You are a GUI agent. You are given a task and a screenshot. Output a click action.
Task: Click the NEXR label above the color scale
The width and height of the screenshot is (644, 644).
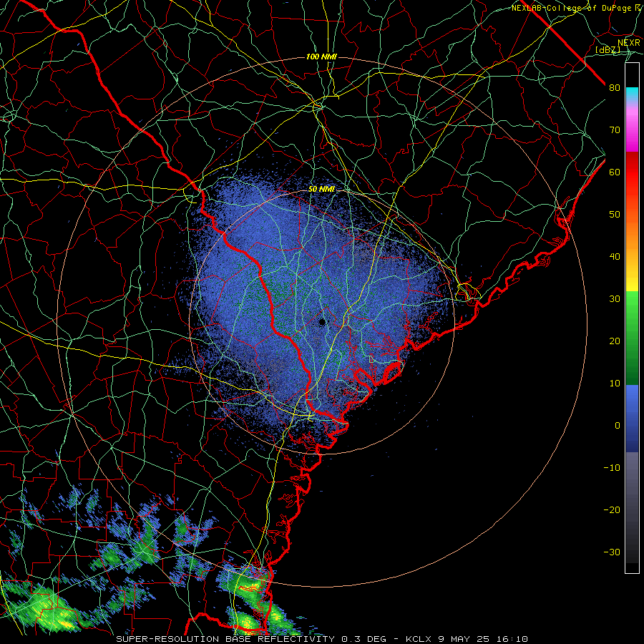click(x=629, y=43)
